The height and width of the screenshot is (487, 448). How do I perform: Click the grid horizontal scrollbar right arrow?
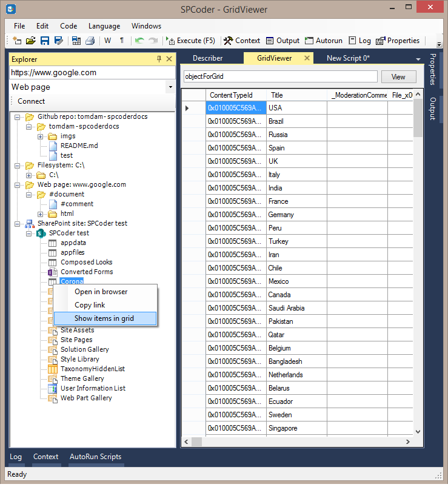[x=408, y=442]
